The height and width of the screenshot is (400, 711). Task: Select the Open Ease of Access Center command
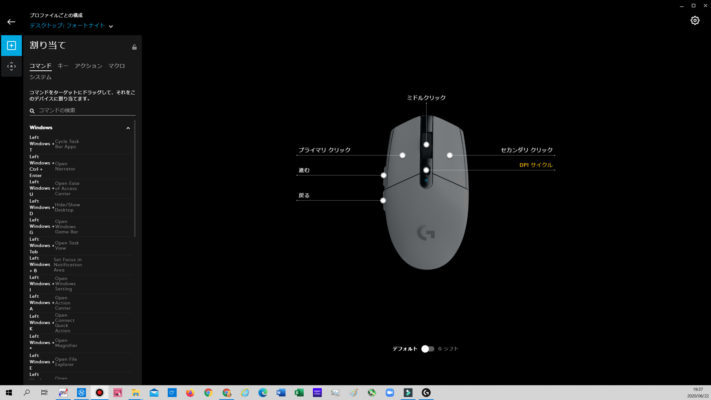80,188
